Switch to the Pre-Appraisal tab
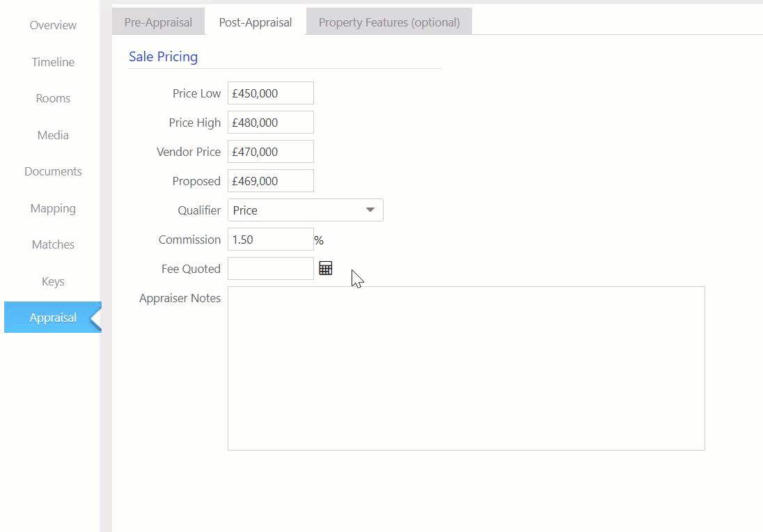763x532 pixels. [158, 22]
